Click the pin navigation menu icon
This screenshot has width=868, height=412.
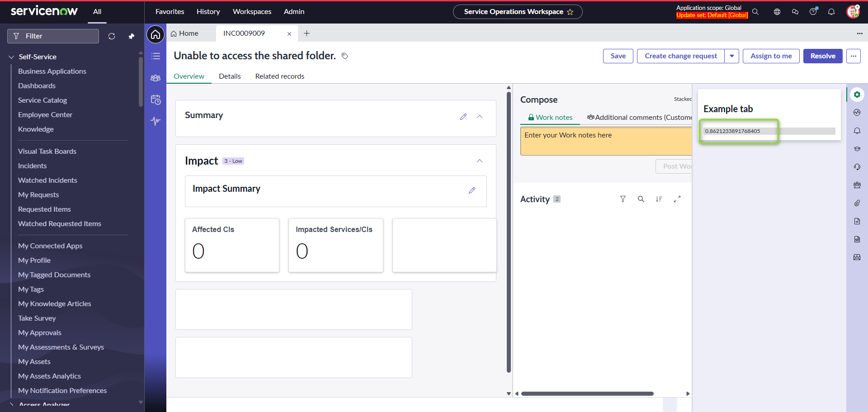[x=131, y=36]
